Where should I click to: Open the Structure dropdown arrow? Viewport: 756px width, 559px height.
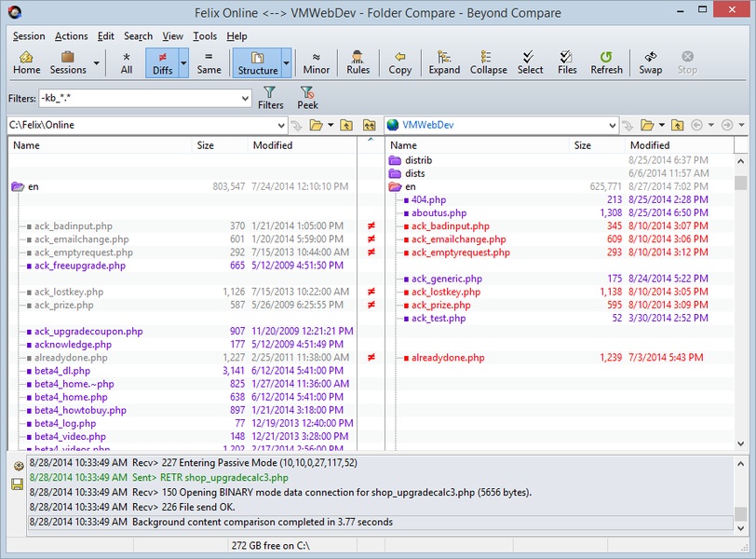point(287,63)
